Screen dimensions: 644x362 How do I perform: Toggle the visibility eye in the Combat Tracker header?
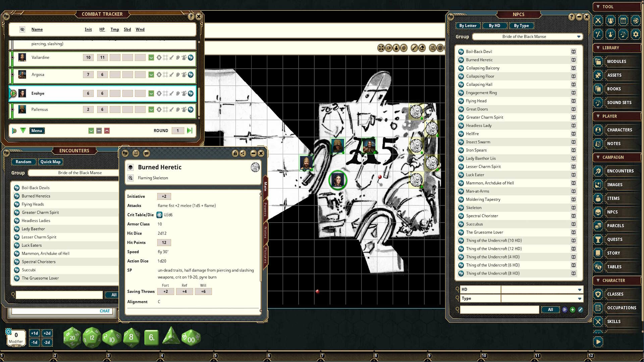[x=22, y=29]
